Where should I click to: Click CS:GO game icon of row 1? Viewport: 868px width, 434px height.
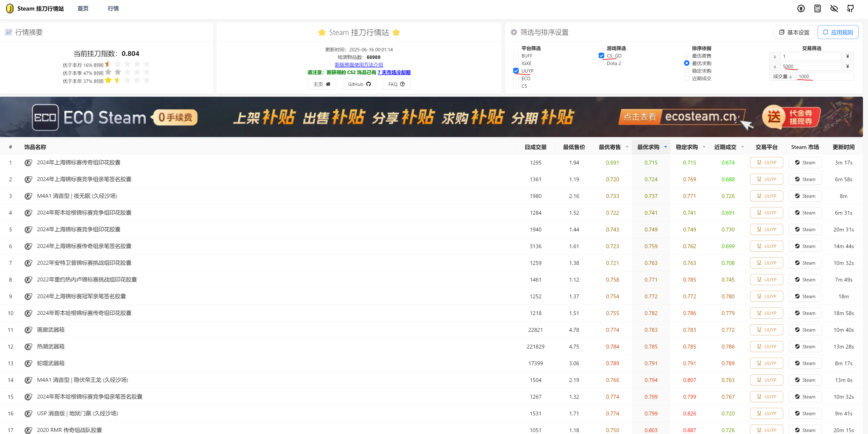coord(28,163)
